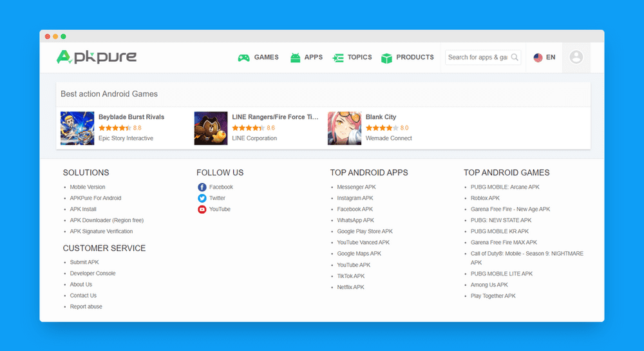
Task: Open the APK Install link
Action: pos(83,209)
